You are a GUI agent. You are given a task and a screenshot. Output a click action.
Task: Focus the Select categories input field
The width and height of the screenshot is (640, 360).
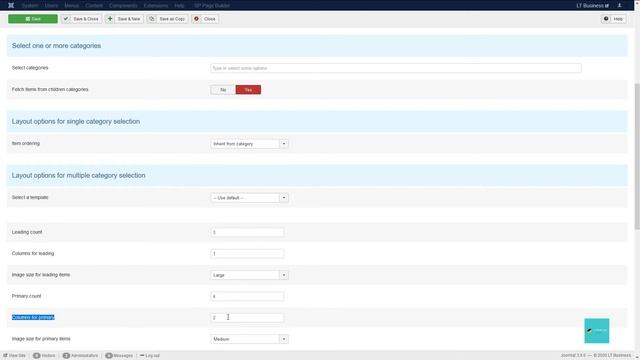tap(396, 68)
